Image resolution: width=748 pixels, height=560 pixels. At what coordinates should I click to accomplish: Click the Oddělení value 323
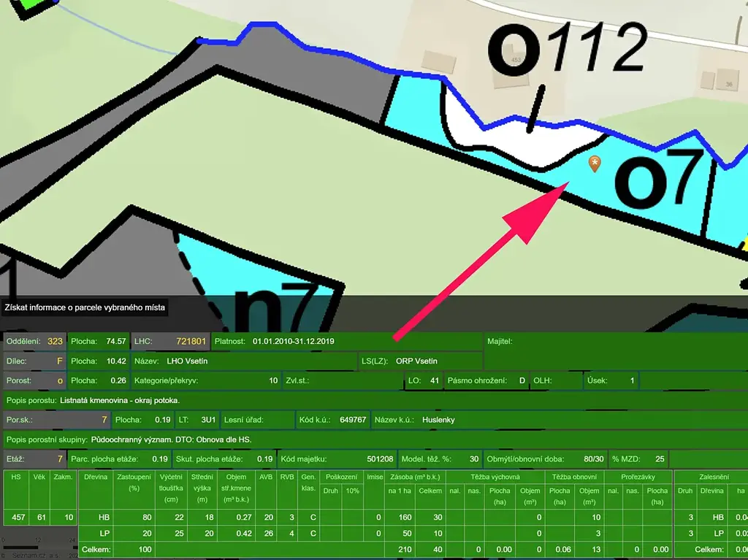[55, 341]
